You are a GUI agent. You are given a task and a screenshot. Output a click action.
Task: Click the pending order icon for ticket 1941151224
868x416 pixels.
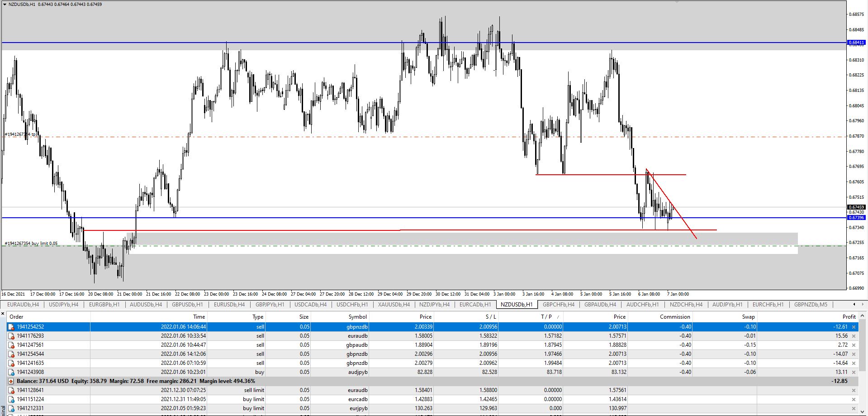coord(12,399)
